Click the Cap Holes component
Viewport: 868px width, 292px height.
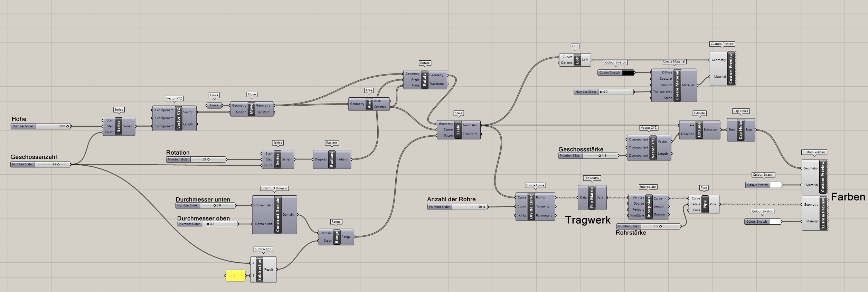click(x=740, y=130)
